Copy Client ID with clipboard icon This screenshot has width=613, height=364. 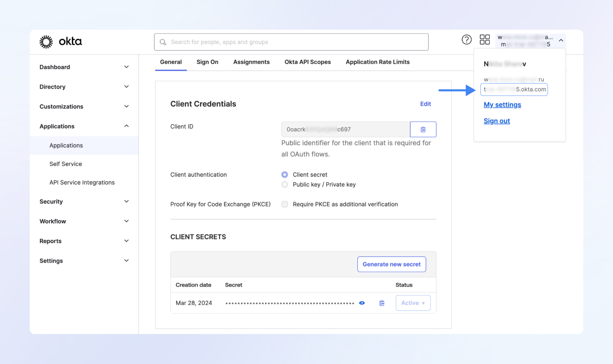(x=423, y=129)
